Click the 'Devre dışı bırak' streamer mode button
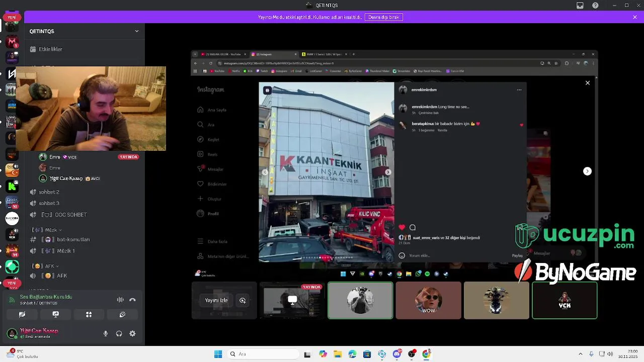 click(x=384, y=17)
